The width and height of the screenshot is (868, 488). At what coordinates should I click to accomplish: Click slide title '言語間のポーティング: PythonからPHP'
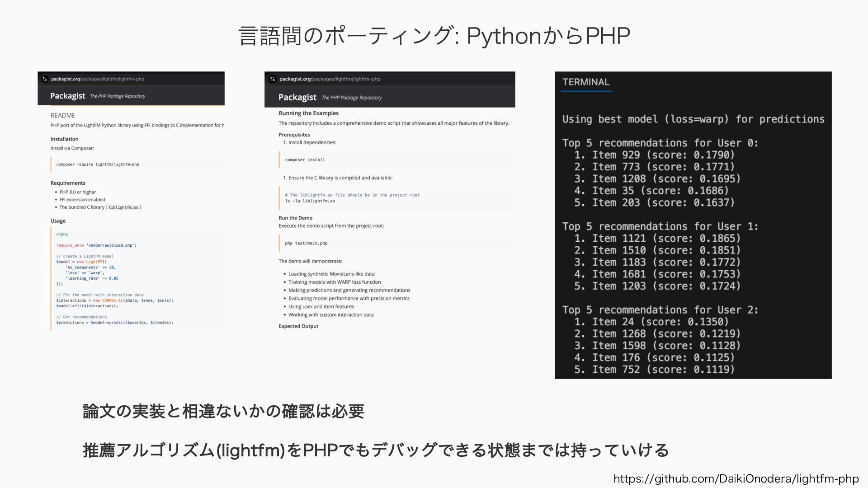pyautogui.click(x=434, y=36)
